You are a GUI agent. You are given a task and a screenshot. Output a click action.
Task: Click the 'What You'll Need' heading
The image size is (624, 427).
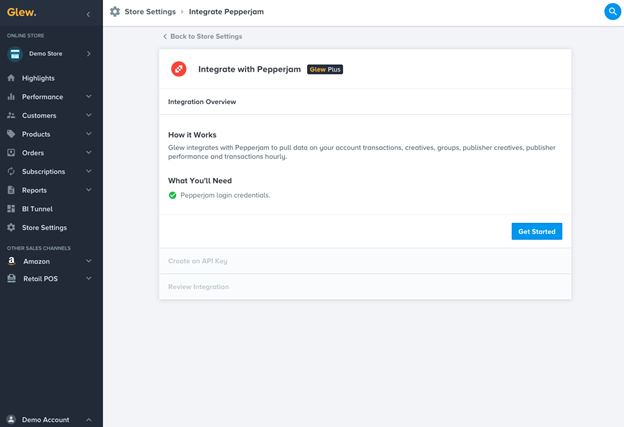tap(200, 181)
